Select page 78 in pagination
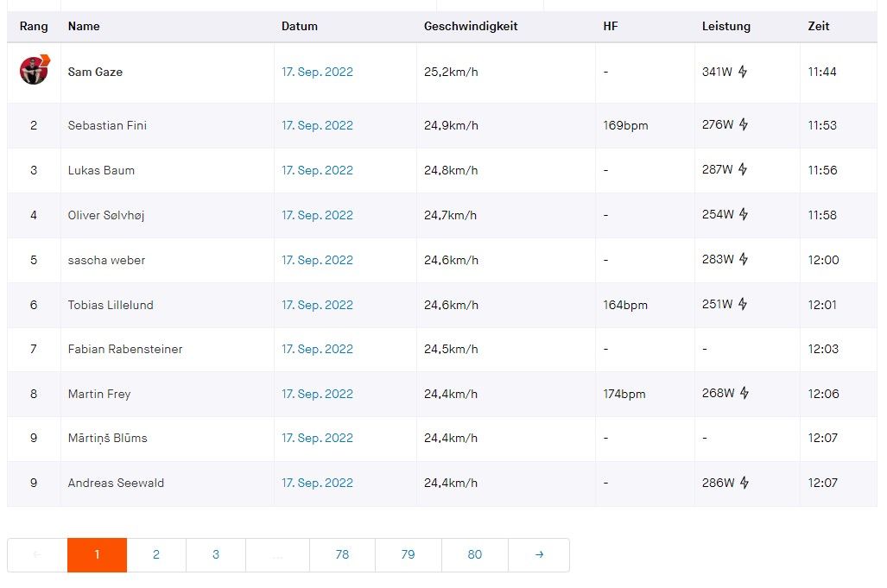Screen dimensions: 887x588 click(x=342, y=555)
